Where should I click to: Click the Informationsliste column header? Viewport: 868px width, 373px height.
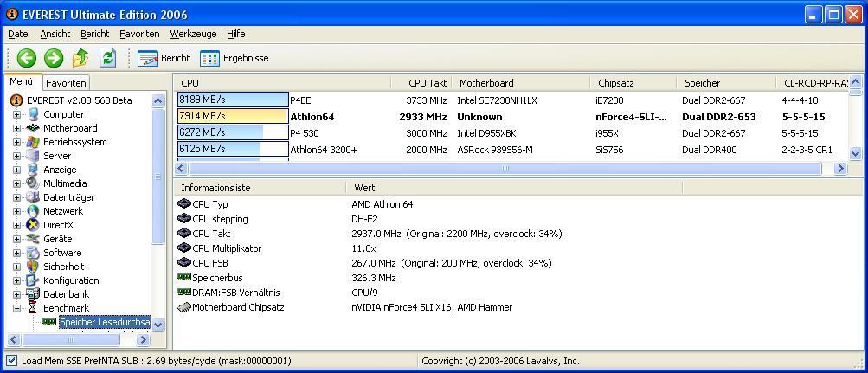[x=260, y=188]
